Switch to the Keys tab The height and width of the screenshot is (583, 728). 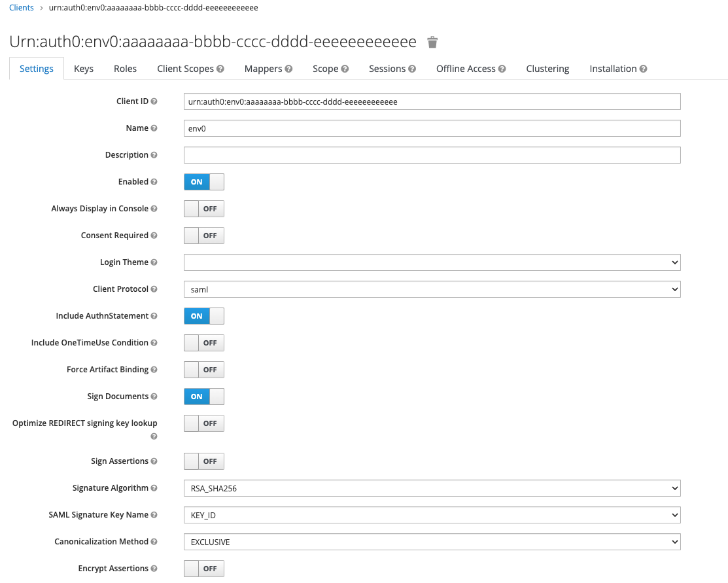pyautogui.click(x=84, y=69)
